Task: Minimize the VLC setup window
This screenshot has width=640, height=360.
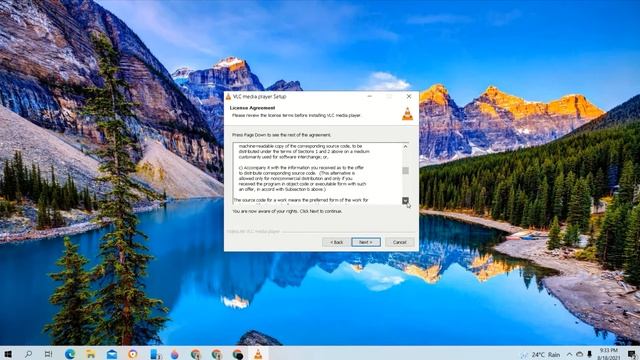Action: (x=370, y=96)
